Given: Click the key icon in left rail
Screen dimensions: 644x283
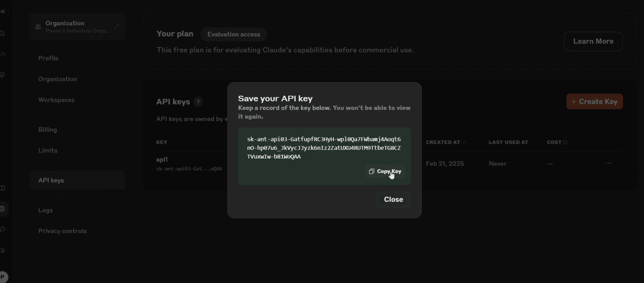Looking at the screenshot, I should [x=2, y=229].
